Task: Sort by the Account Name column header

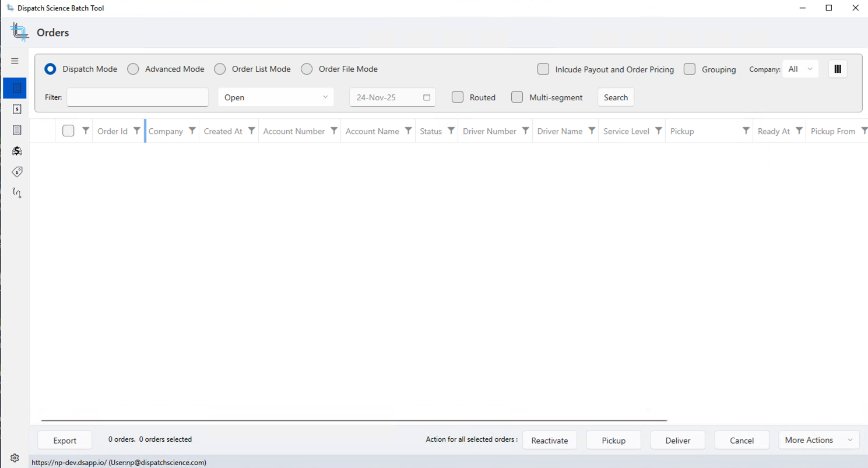Action: coord(372,131)
